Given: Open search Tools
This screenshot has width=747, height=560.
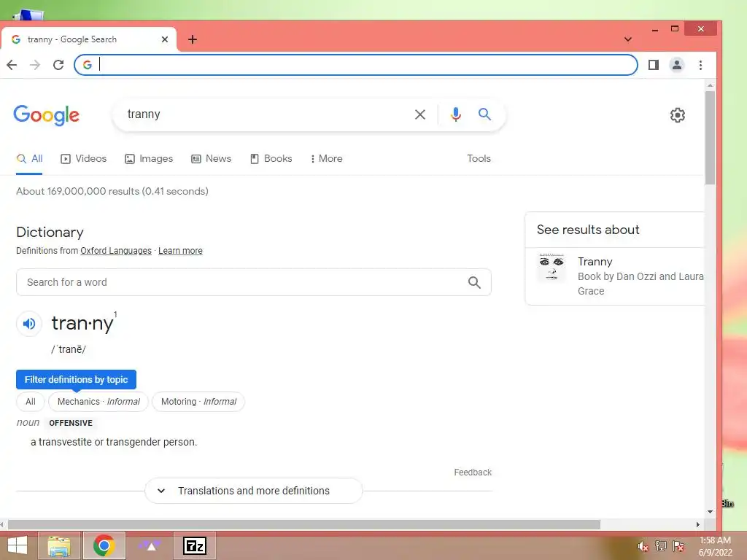Looking at the screenshot, I should [x=479, y=158].
